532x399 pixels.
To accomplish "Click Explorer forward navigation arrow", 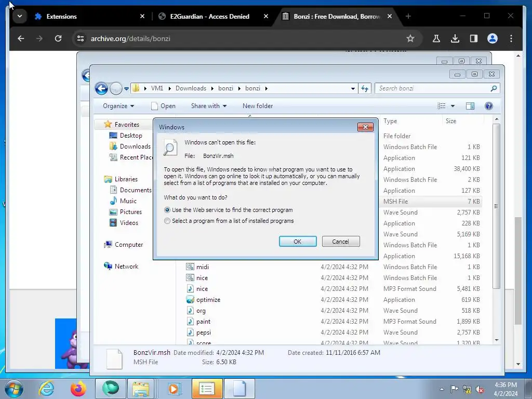I will pos(116,88).
